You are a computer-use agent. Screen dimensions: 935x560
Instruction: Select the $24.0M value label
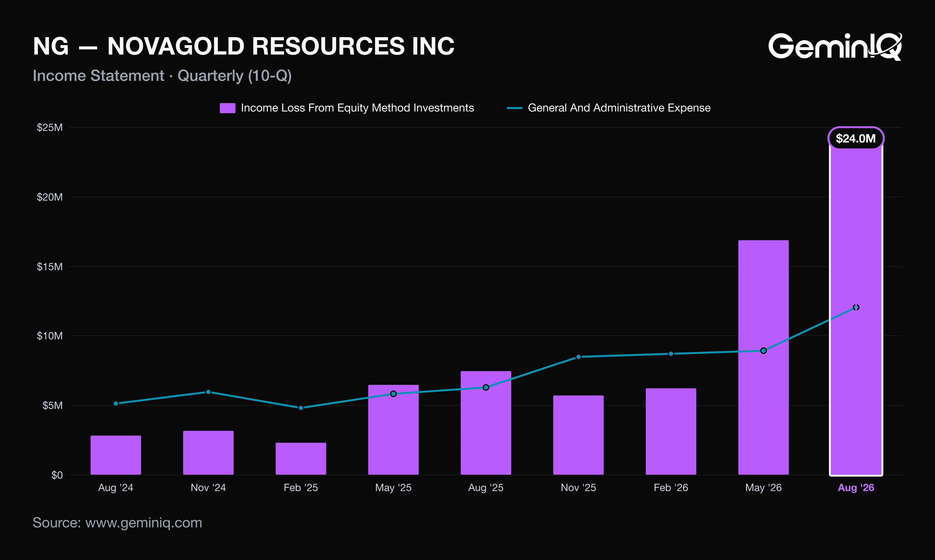[856, 138]
